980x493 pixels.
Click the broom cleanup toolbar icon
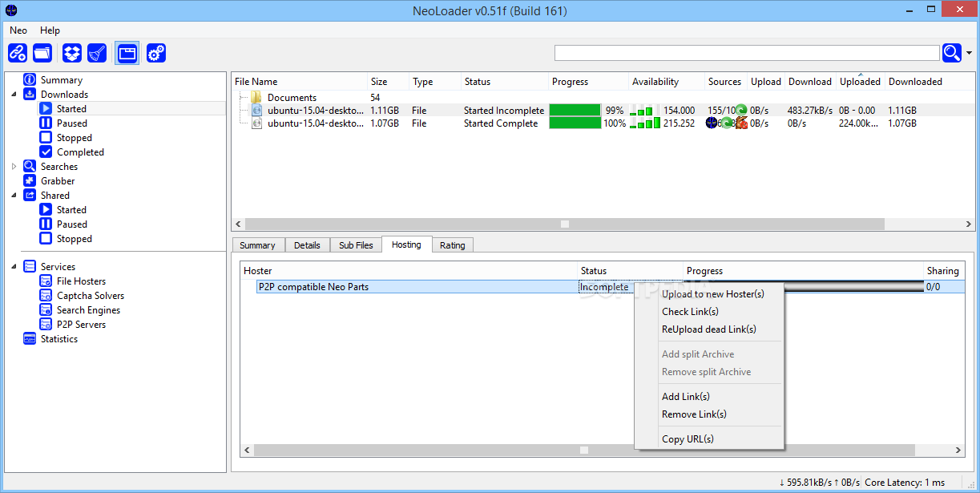tap(97, 53)
